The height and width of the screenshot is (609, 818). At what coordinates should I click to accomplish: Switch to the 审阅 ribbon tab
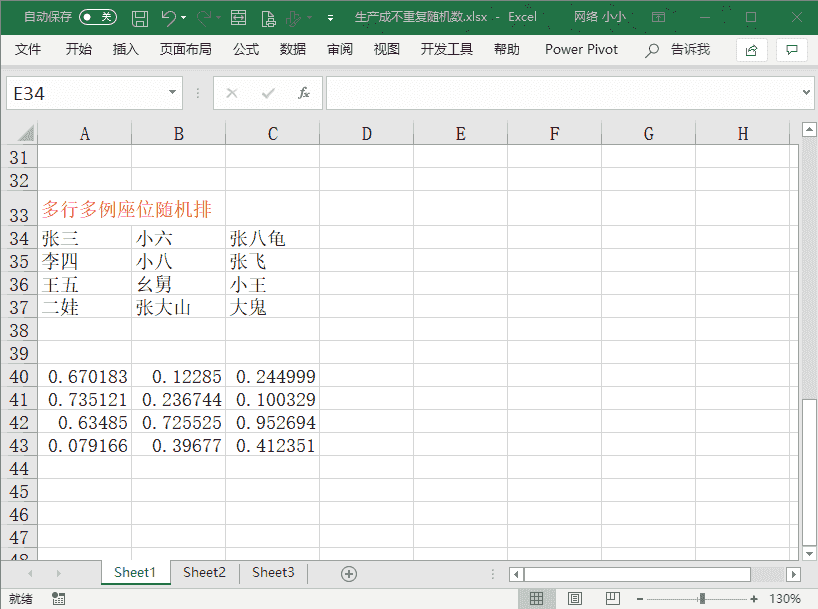[340, 50]
